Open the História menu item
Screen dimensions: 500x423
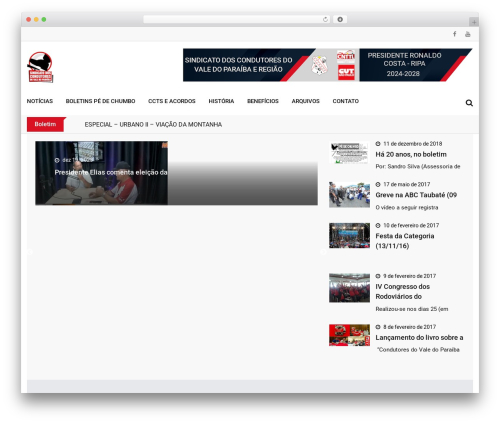coord(221,101)
